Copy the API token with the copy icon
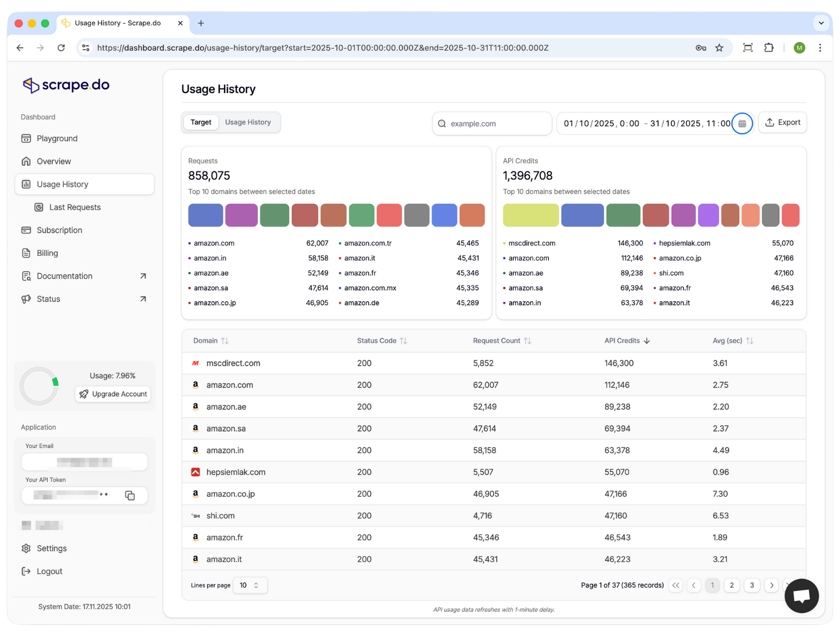 pos(130,496)
